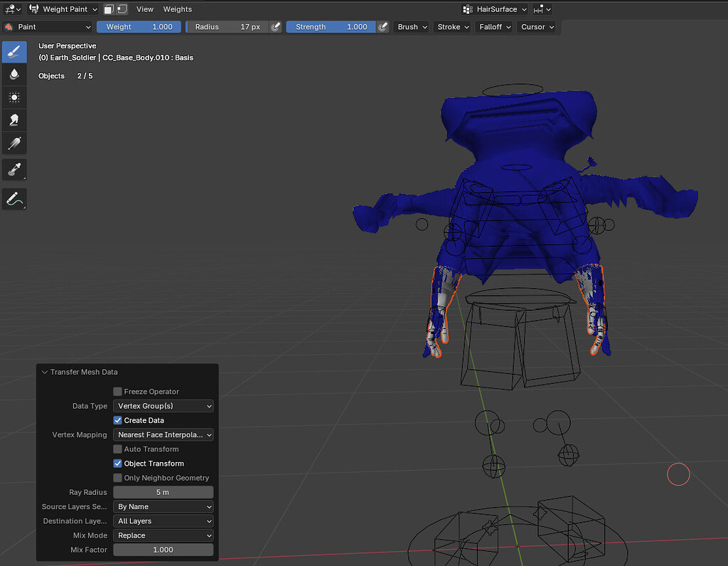
Task: Open the Weights menu
Action: coord(177,9)
